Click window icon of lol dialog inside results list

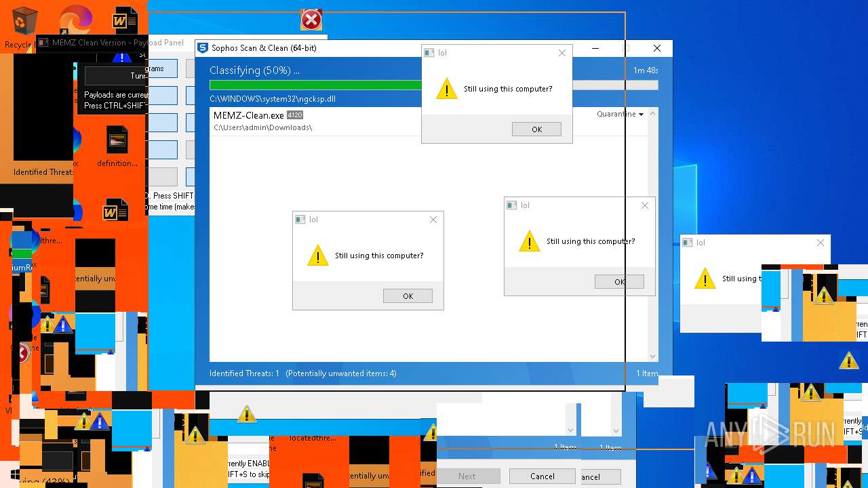(300, 220)
